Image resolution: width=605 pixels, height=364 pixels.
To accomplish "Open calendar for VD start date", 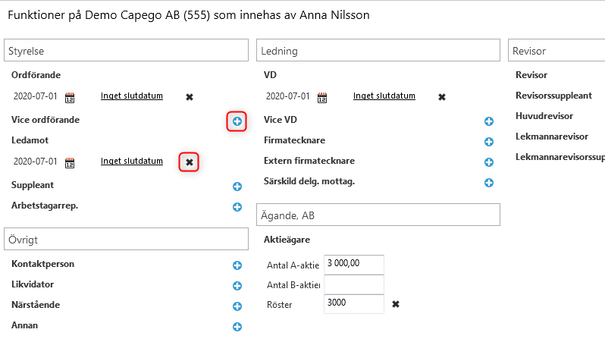I will 321,98.
